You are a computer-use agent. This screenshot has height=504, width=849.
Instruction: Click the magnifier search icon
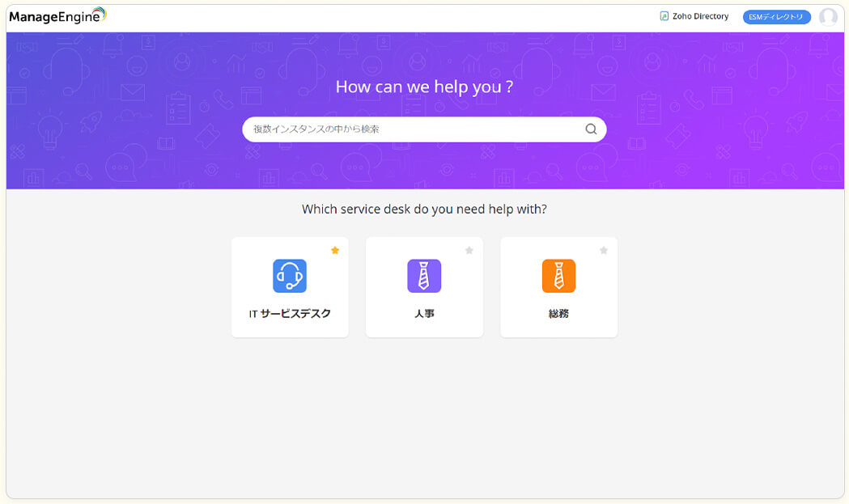(x=591, y=129)
